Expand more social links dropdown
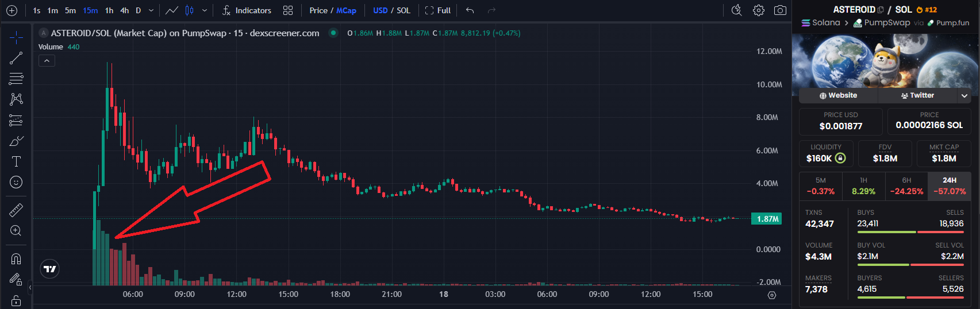 pos(964,95)
